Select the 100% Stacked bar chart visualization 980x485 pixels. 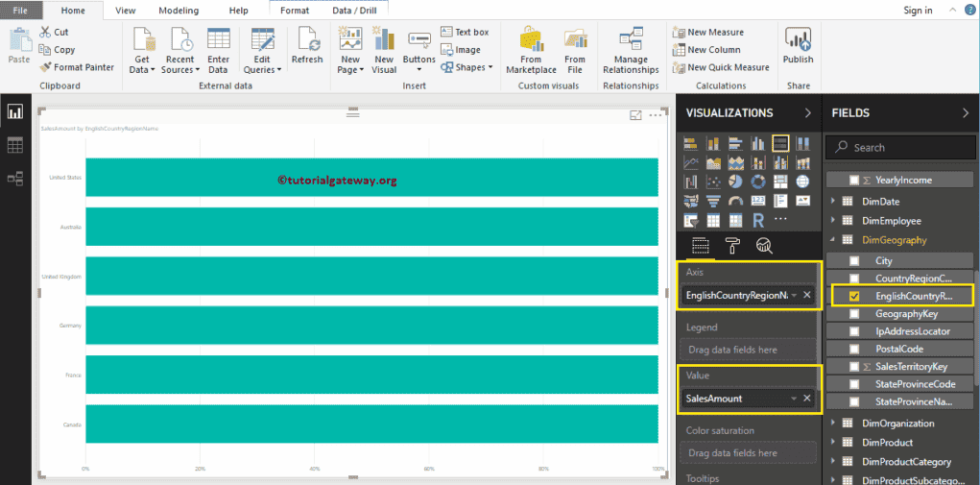tap(780, 144)
